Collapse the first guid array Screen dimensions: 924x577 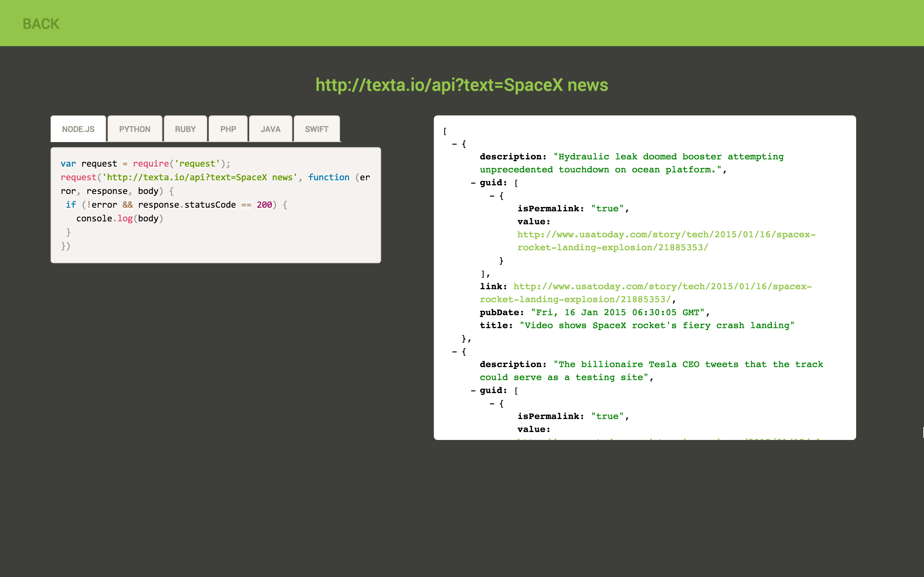473,183
